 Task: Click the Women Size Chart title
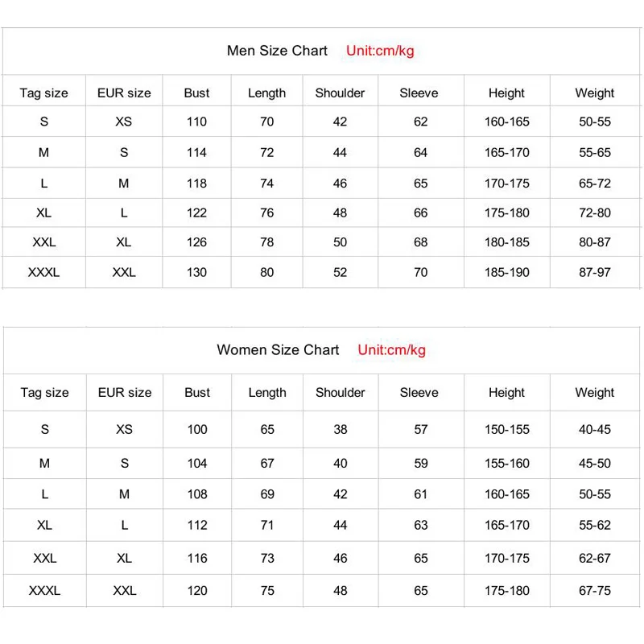[278, 349]
